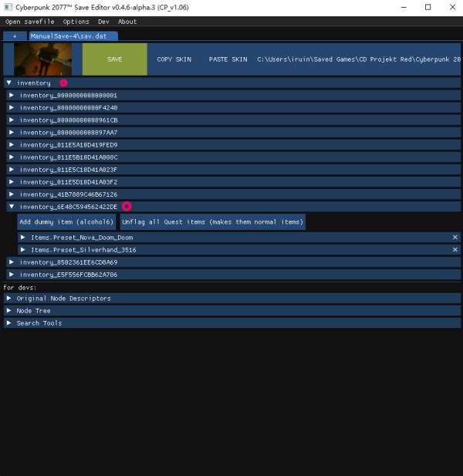463x476 pixels.
Task: Remove Items.Preset_Silverhand_3516 with its X icon
Action: click(455, 250)
